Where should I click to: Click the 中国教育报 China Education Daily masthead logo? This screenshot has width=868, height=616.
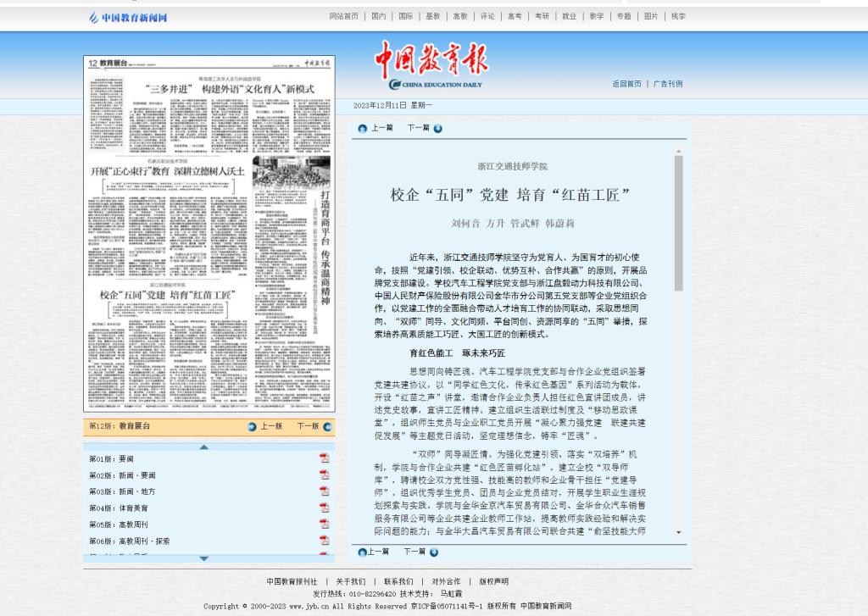pyautogui.click(x=431, y=65)
